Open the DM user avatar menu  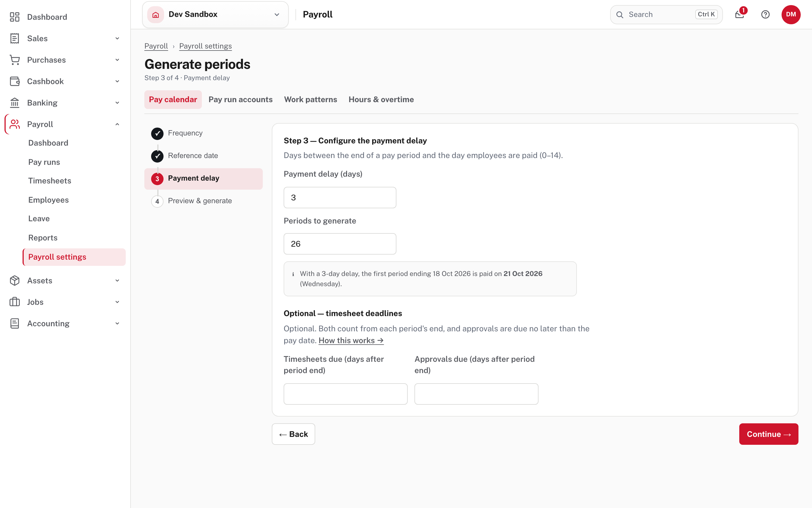[791, 14]
